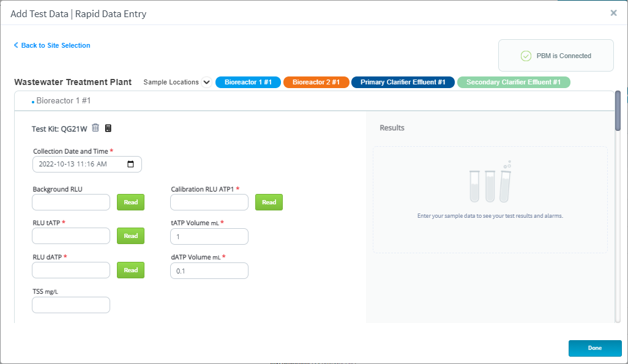Click the Calibration RLU ATP1 input box
This screenshot has height=364, width=628.
[209, 202]
